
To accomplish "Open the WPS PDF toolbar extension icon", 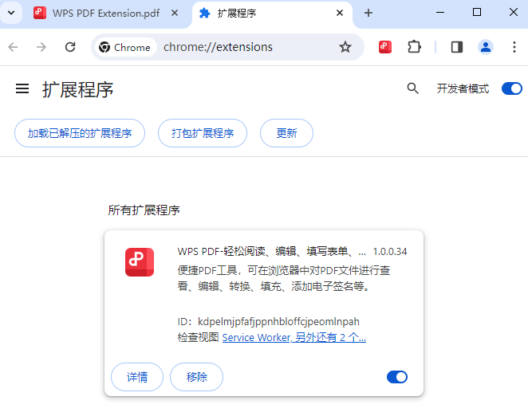I will 385,47.
